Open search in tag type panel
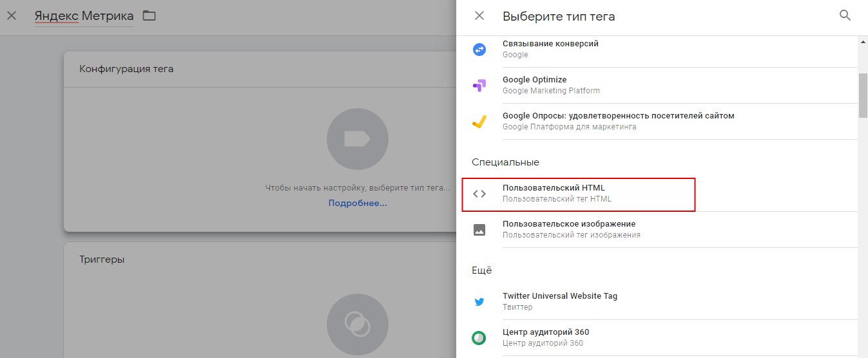Screen dimensions: 868x358 845,15
